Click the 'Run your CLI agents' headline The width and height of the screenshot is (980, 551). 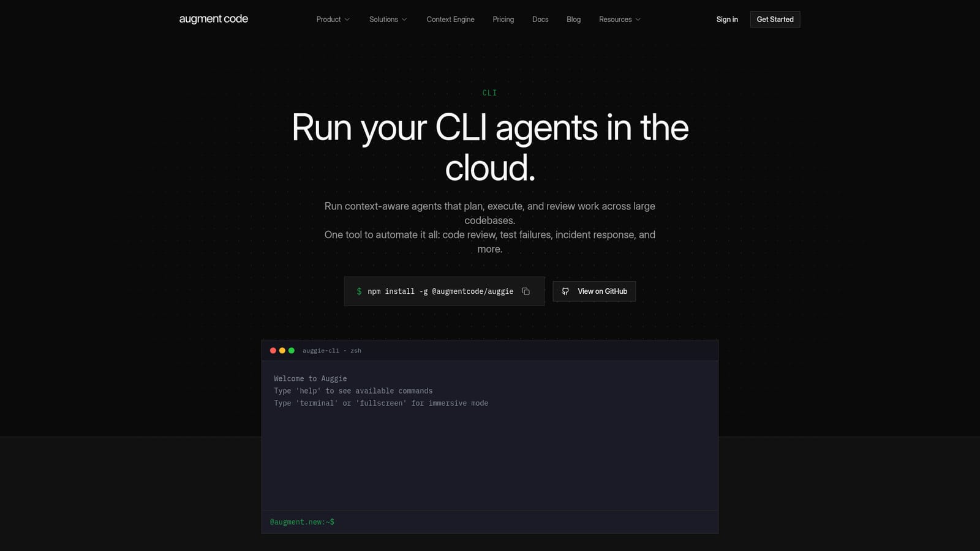tap(490, 148)
